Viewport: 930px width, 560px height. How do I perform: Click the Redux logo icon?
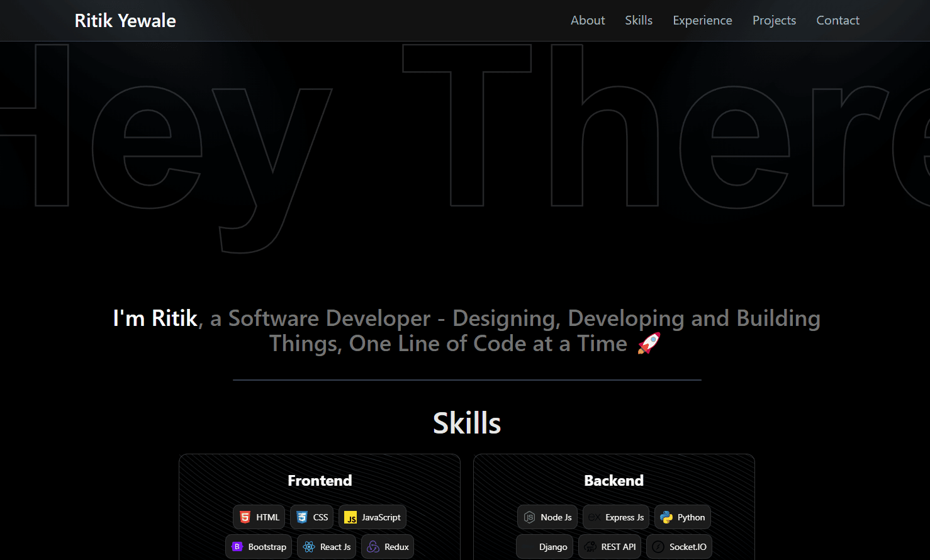(x=373, y=547)
